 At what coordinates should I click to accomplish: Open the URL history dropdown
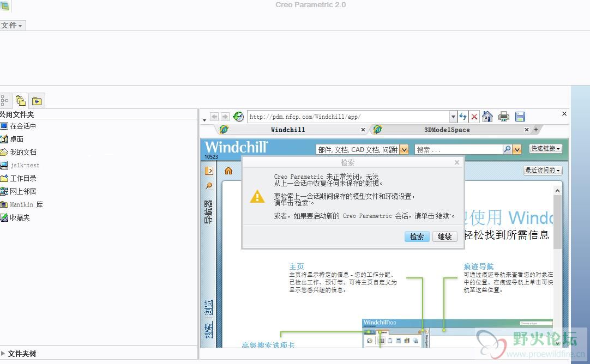coord(454,117)
